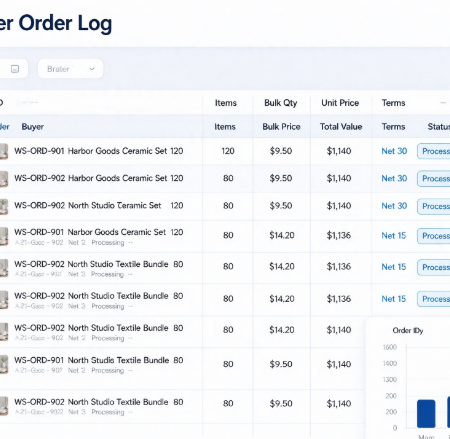
Task: Click $14.20 price in Narbor Goods row
Action: [x=282, y=236]
